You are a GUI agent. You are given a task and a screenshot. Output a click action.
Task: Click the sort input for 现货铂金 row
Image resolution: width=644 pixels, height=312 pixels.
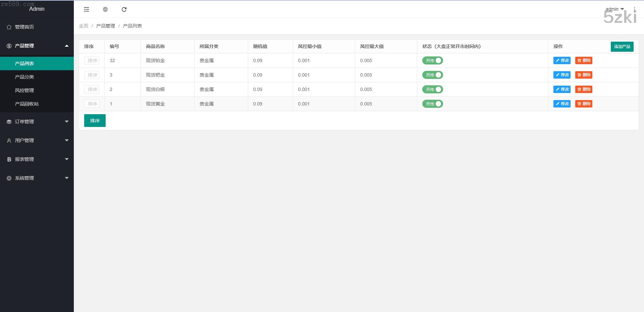tap(92, 60)
